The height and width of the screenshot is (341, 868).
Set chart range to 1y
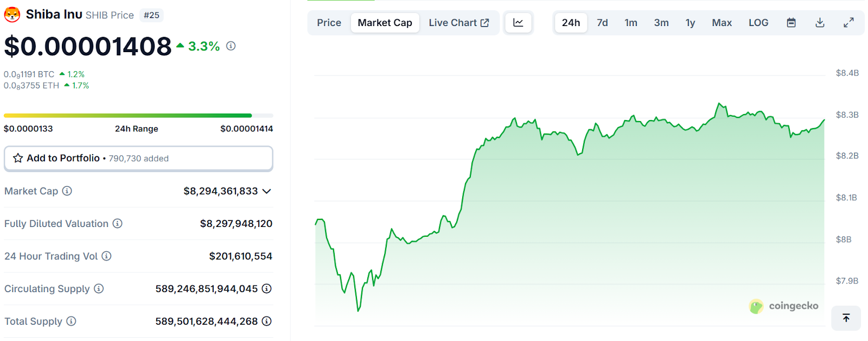(x=690, y=23)
